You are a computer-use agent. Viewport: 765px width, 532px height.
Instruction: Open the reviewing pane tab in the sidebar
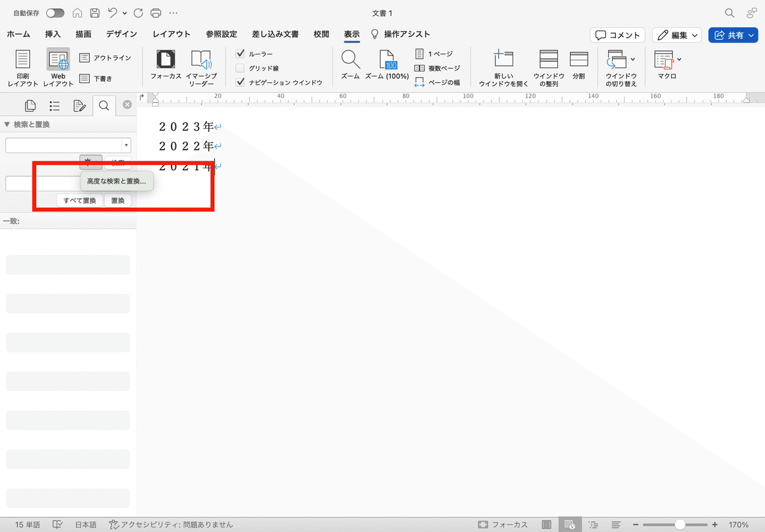[x=79, y=106]
